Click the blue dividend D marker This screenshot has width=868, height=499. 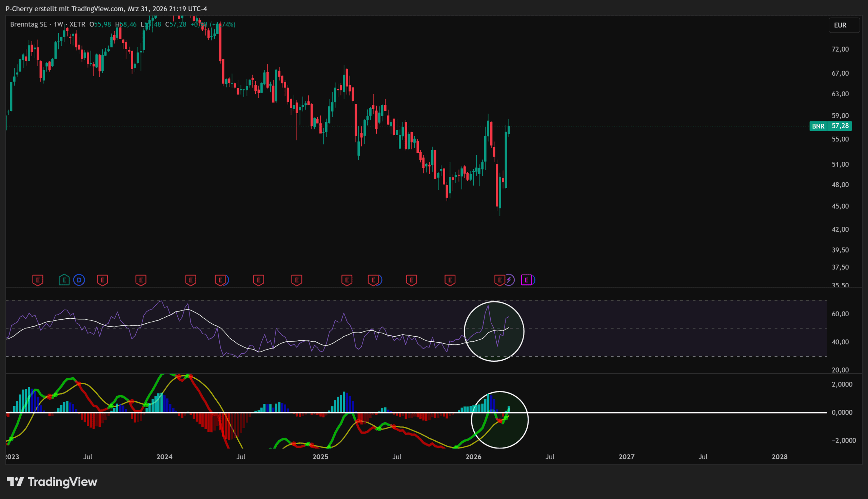79,280
